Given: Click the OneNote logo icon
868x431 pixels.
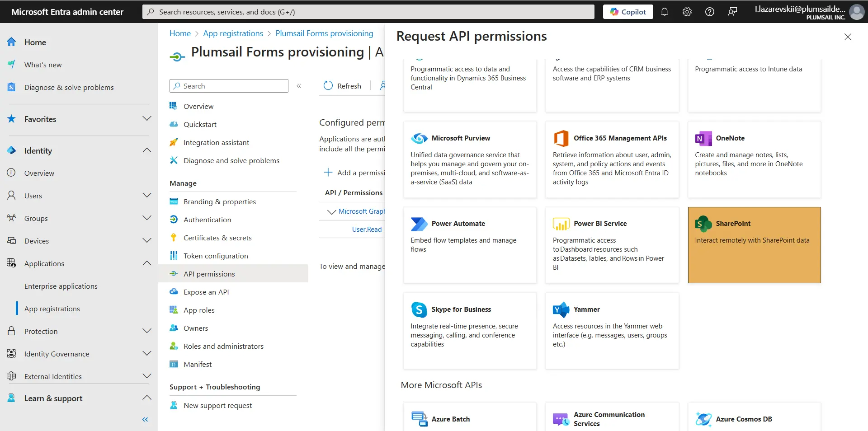Looking at the screenshot, I should (703, 138).
